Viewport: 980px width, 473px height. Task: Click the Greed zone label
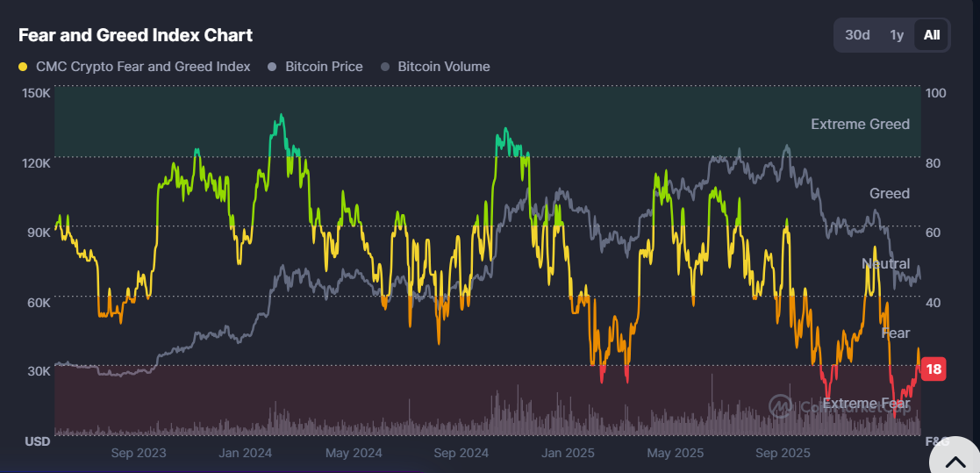[x=889, y=193]
